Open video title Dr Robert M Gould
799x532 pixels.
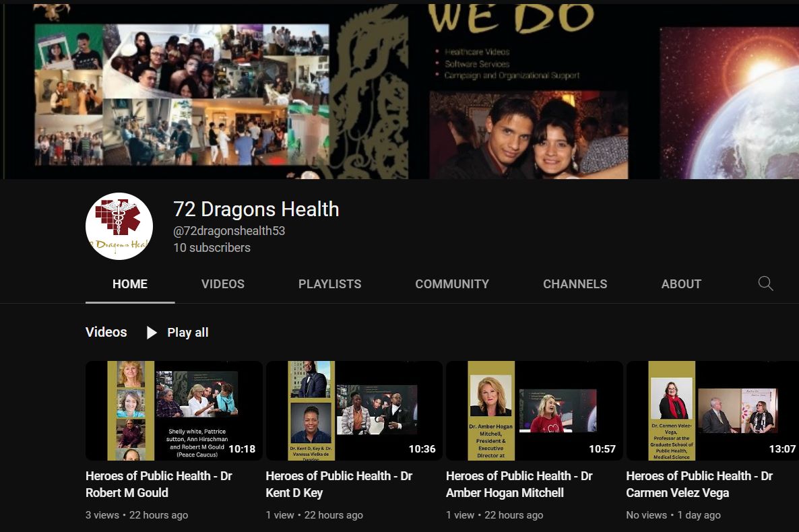[x=159, y=484]
